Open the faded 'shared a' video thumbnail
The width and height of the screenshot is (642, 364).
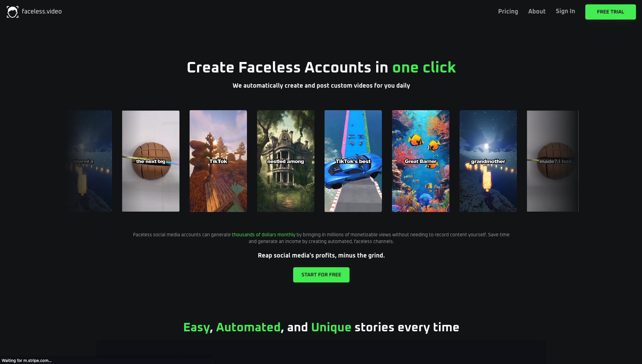(89, 161)
